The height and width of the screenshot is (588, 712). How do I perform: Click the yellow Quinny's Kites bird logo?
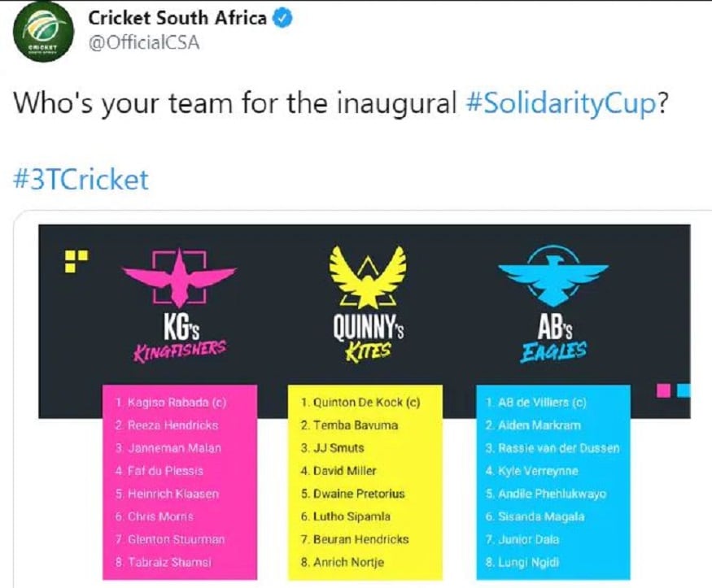pos(368,277)
